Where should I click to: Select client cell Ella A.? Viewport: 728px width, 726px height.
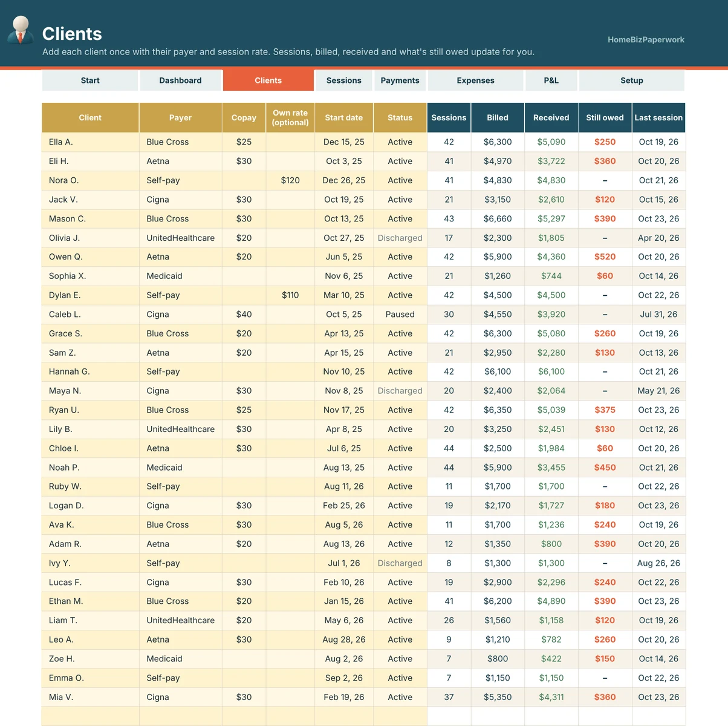click(90, 142)
